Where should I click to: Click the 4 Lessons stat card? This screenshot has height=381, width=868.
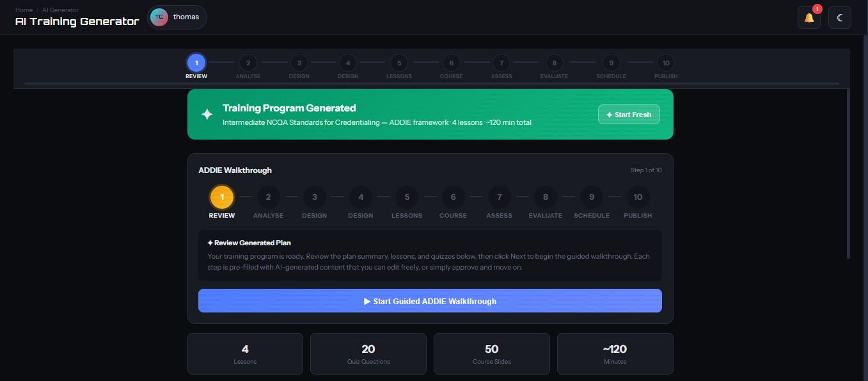(x=245, y=353)
